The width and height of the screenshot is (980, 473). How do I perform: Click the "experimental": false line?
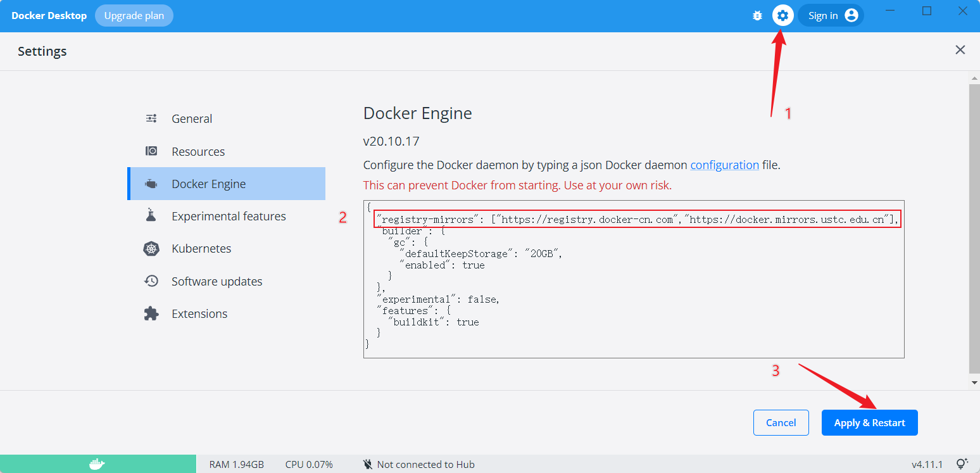pyautogui.click(x=438, y=300)
